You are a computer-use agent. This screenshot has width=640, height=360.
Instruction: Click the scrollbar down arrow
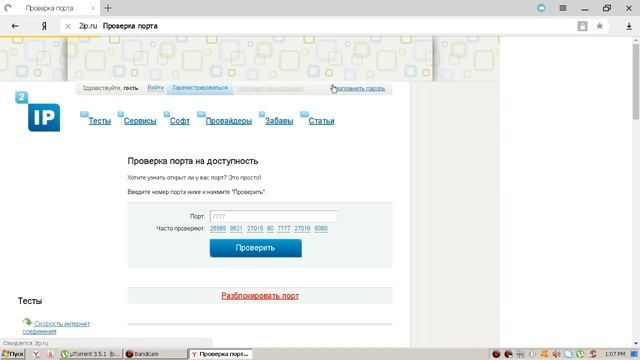(636, 344)
